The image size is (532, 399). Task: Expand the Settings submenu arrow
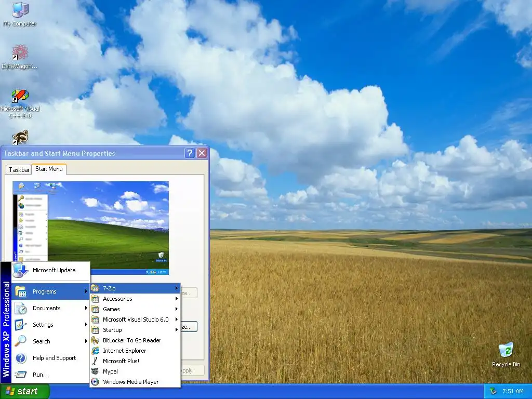coord(86,324)
